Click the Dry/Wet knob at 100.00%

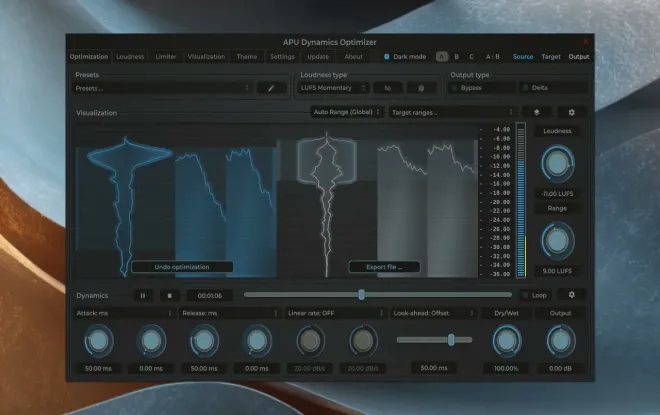[506, 341]
